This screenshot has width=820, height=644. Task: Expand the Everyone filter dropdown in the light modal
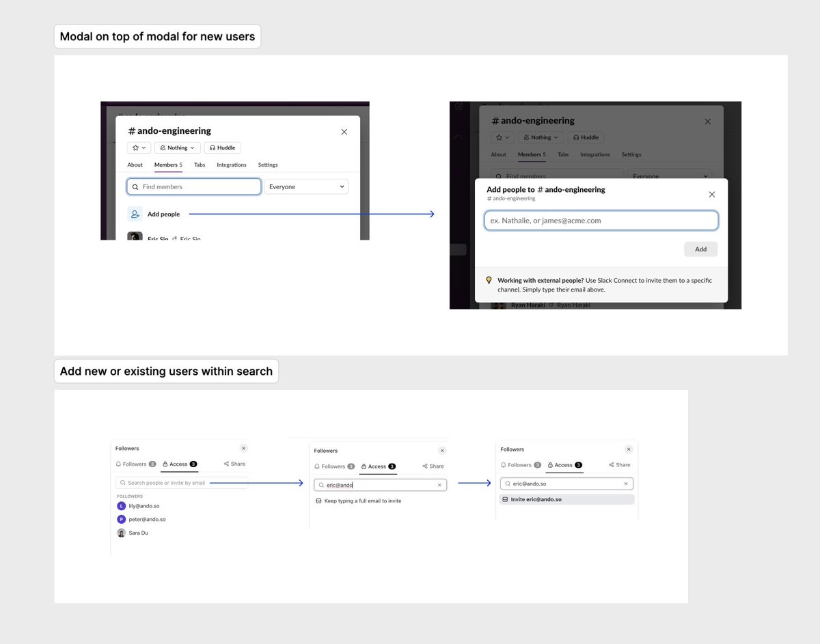click(306, 186)
